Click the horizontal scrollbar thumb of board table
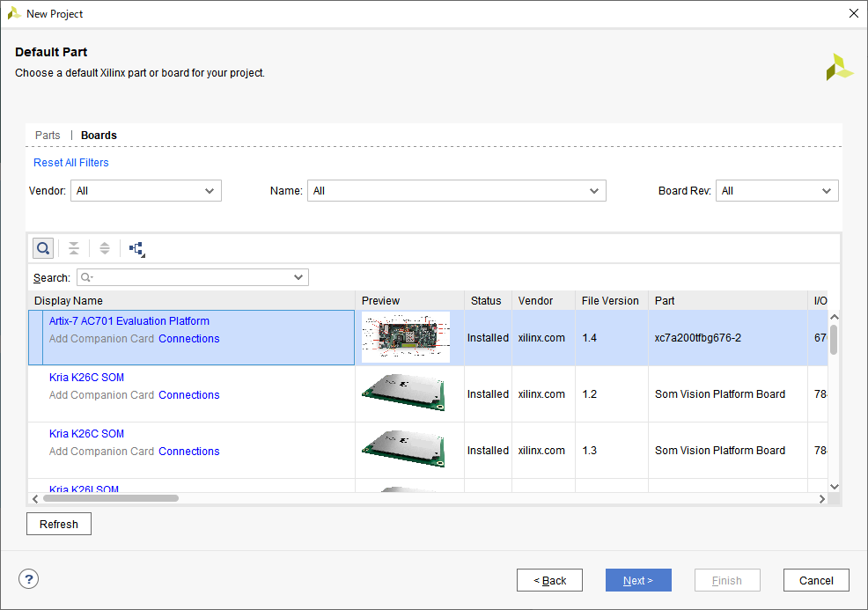This screenshot has height=610, width=868. [111, 498]
